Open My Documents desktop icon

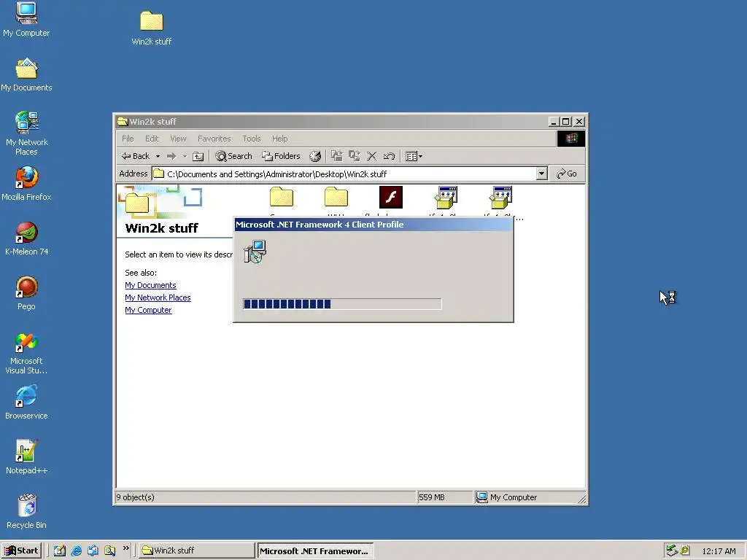point(26,75)
